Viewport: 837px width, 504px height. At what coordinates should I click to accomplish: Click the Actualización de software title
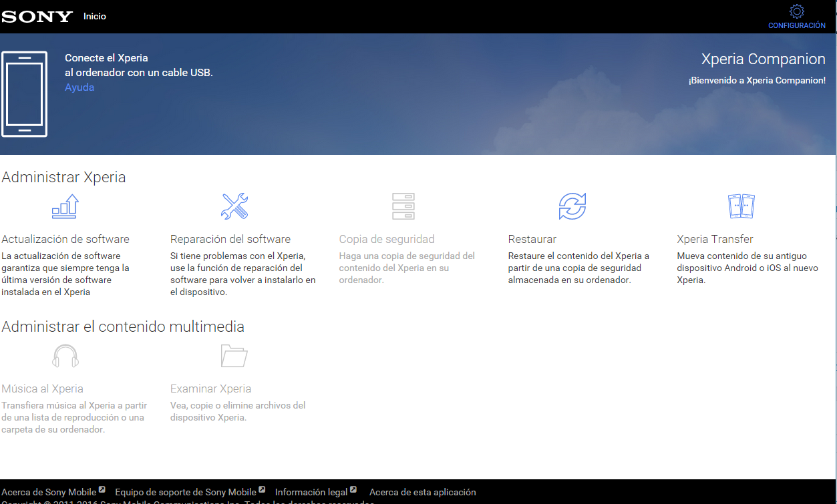tap(65, 239)
